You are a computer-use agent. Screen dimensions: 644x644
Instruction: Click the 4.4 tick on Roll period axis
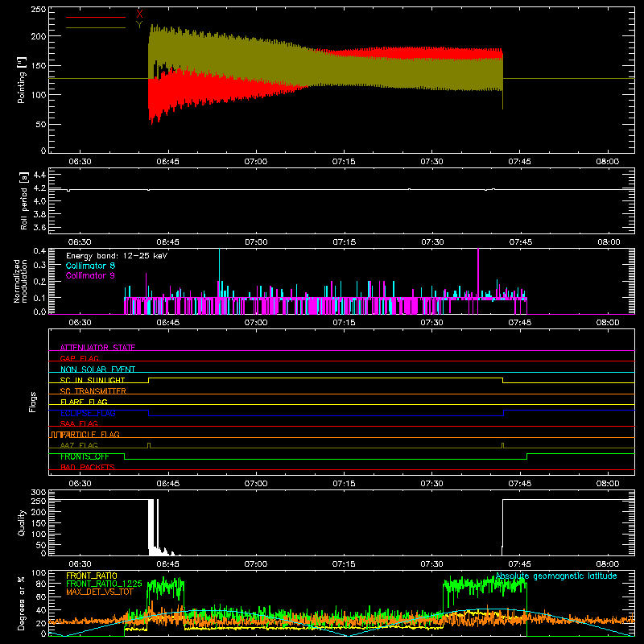click(x=39, y=175)
